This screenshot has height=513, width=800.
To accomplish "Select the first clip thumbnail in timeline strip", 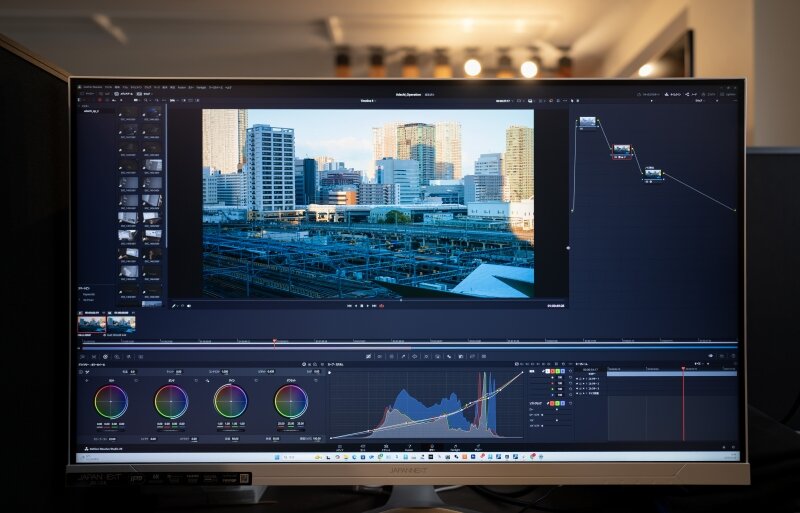I will tap(92, 324).
